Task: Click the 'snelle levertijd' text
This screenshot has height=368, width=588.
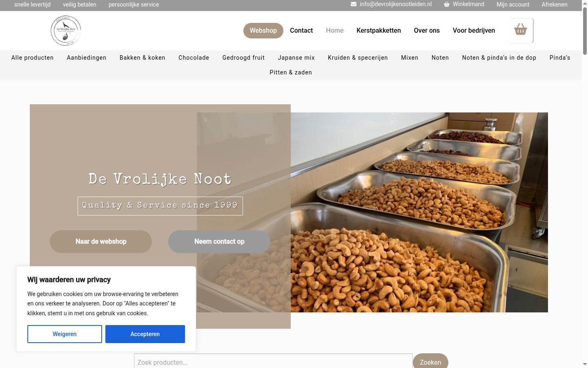Action: click(x=32, y=4)
